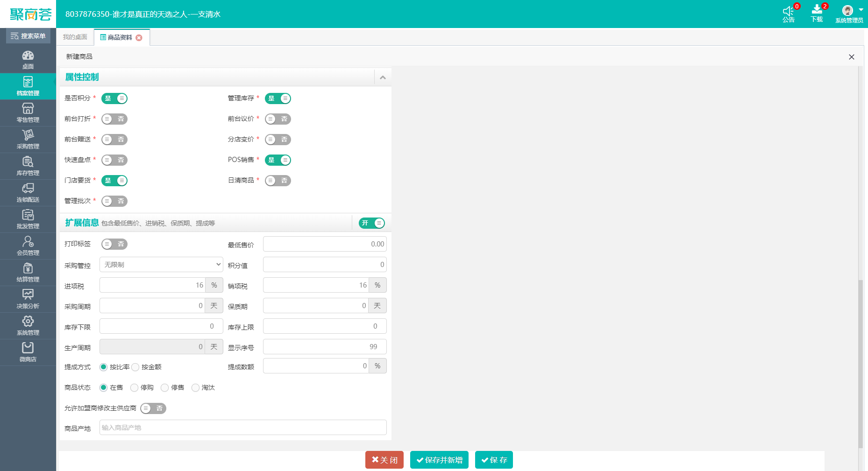Click 库存下限 input field
The image size is (868, 471).
tap(161, 326)
